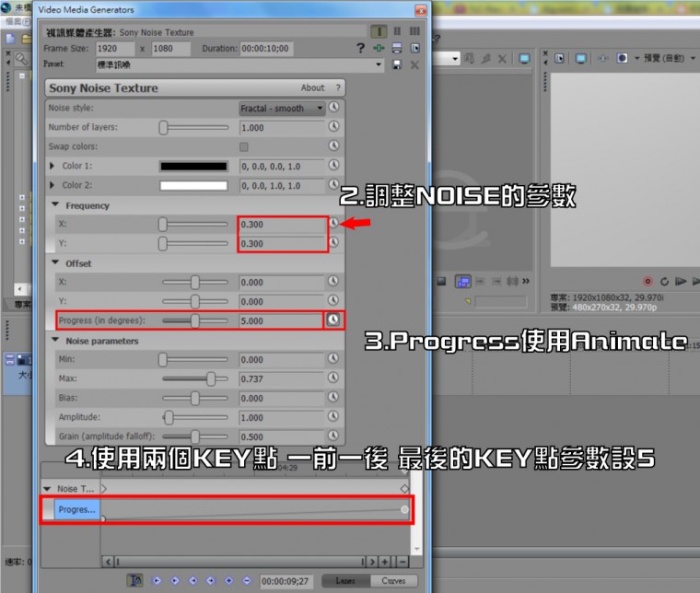Toggle animate clock for Number of layers
700x593 pixels.
click(334, 126)
